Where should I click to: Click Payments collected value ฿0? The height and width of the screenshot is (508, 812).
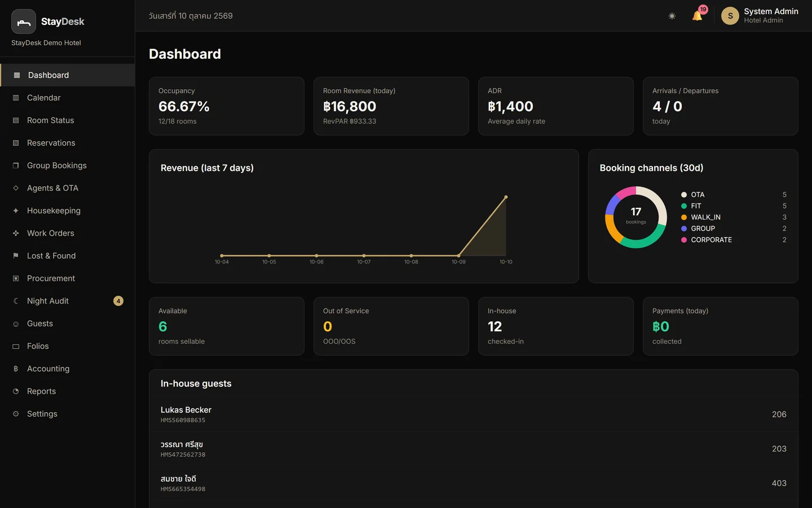click(661, 326)
